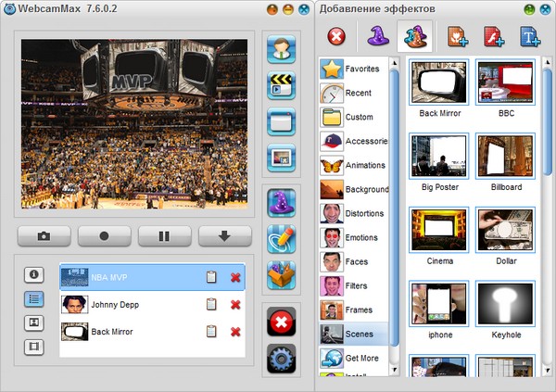Remove the Johnny Depp effect
This screenshot has height=392, width=556.
tap(235, 305)
